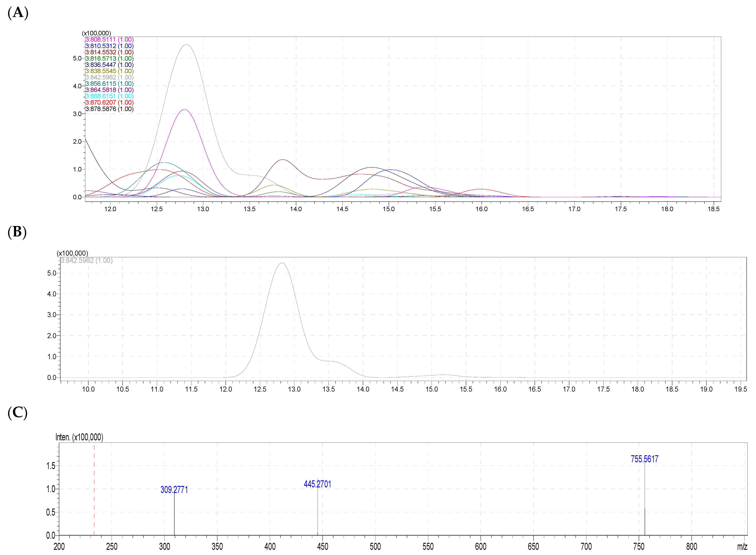Select the 3:878.5876 black legend entry

109,109
